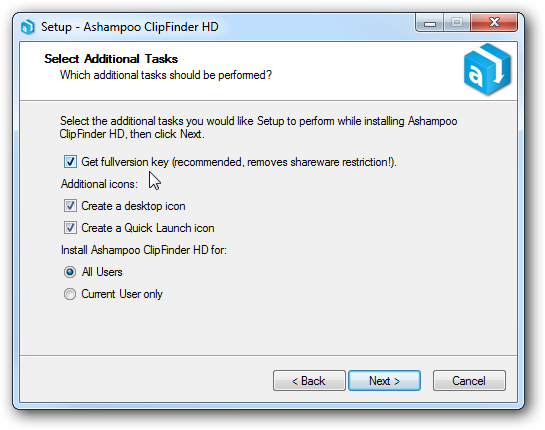Click the Current User only label
Viewport: 545px width, 430px height.
122,294
